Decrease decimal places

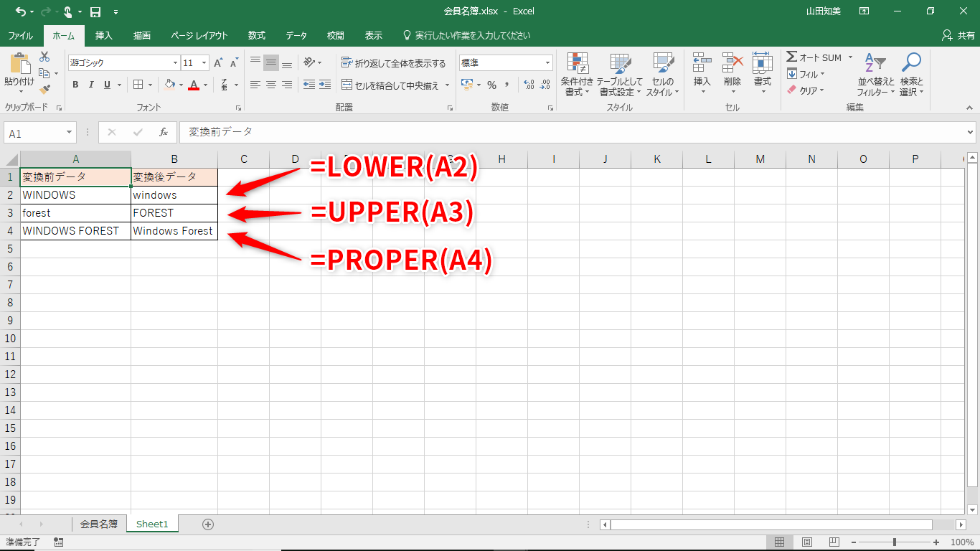pos(546,85)
